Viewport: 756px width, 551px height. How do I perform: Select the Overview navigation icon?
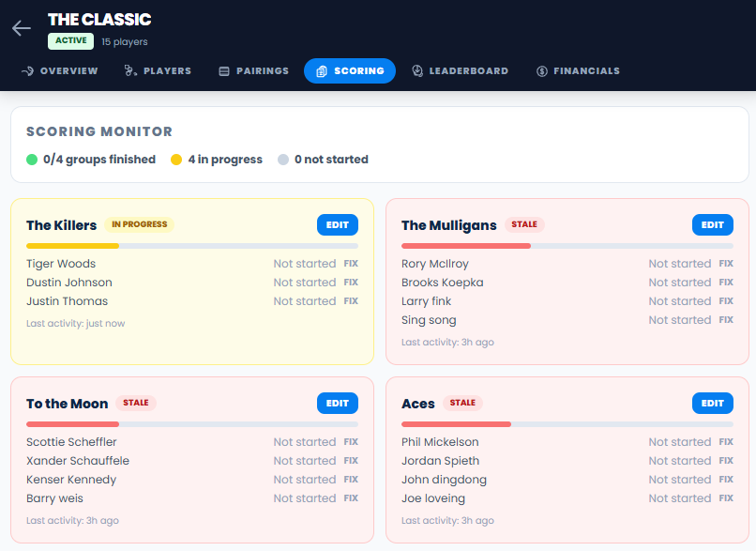(28, 70)
